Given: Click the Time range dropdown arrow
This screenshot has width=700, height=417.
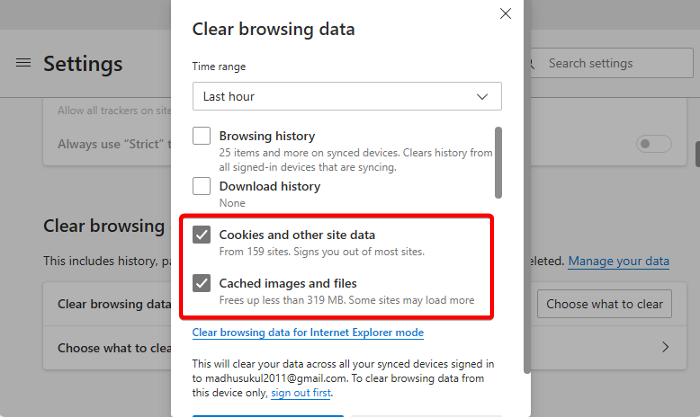Looking at the screenshot, I should click(484, 97).
